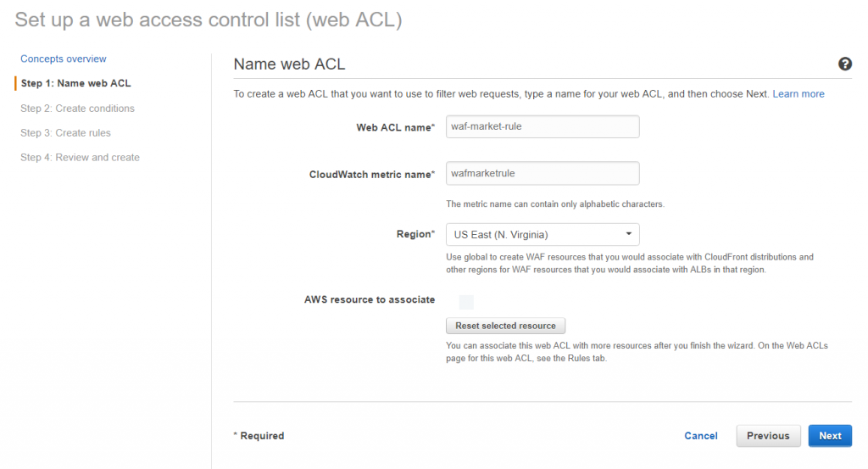Screen dimensions: 868x469
Task: Expand the Region dropdown arrow
Action: tap(628, 234)
